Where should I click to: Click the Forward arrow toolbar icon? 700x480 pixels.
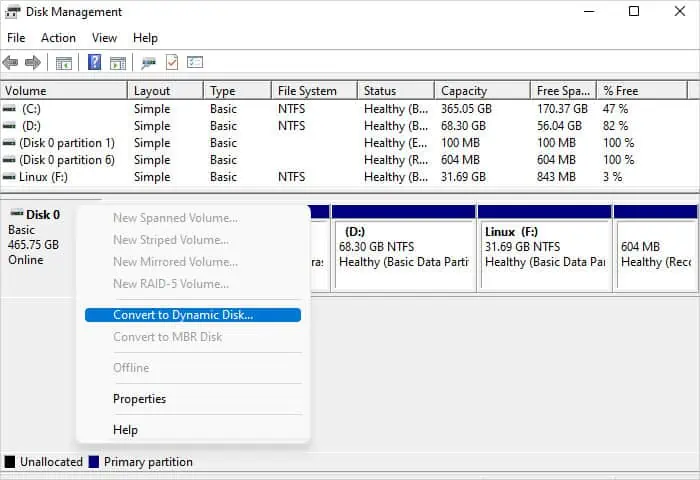click(33, 63)
